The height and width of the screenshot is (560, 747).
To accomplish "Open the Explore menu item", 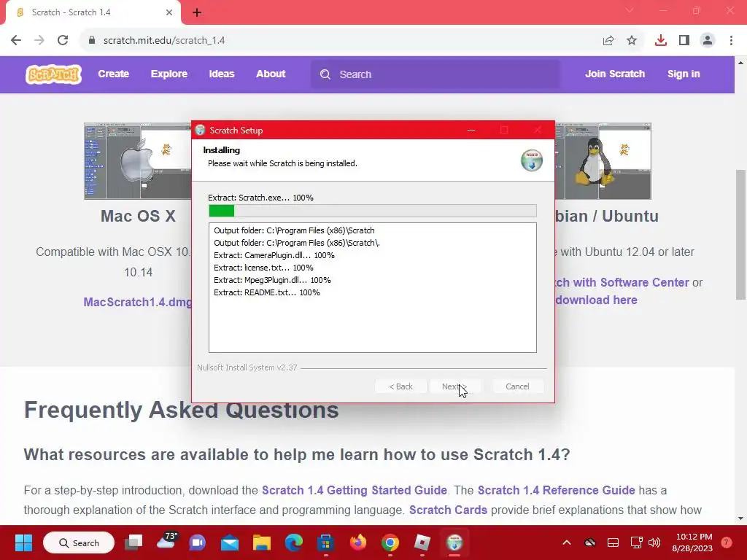I will pos(169,74).
